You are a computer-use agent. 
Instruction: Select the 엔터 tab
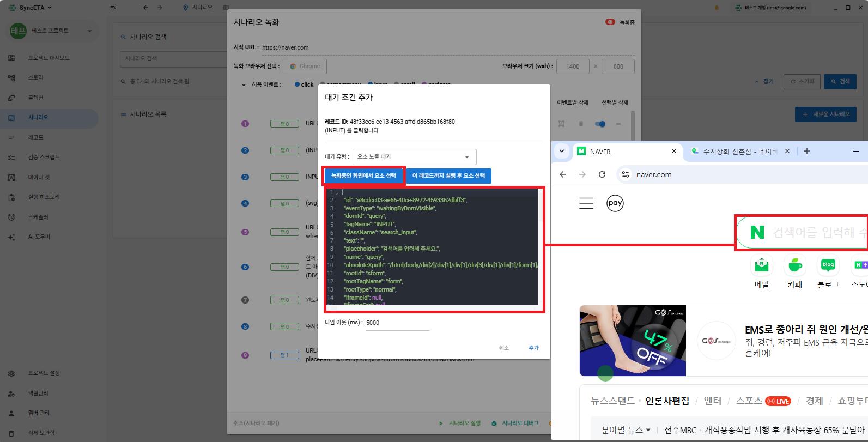713,401
